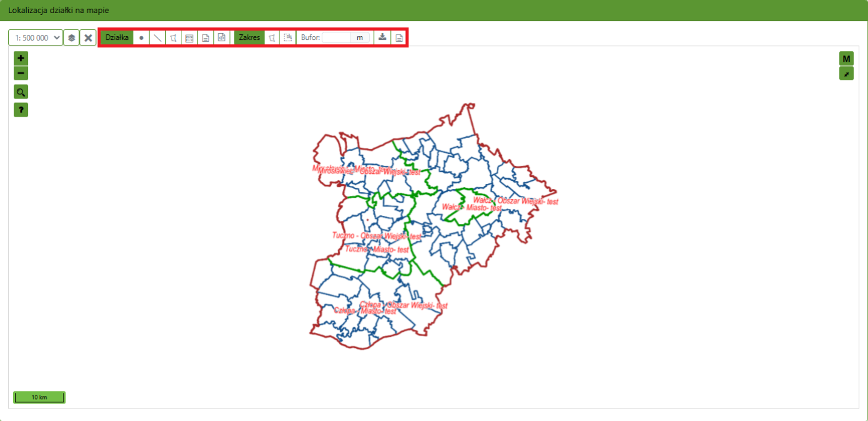
Task: Toggle fullscreen with the diagonal arrow button
Action: [846, 74]
